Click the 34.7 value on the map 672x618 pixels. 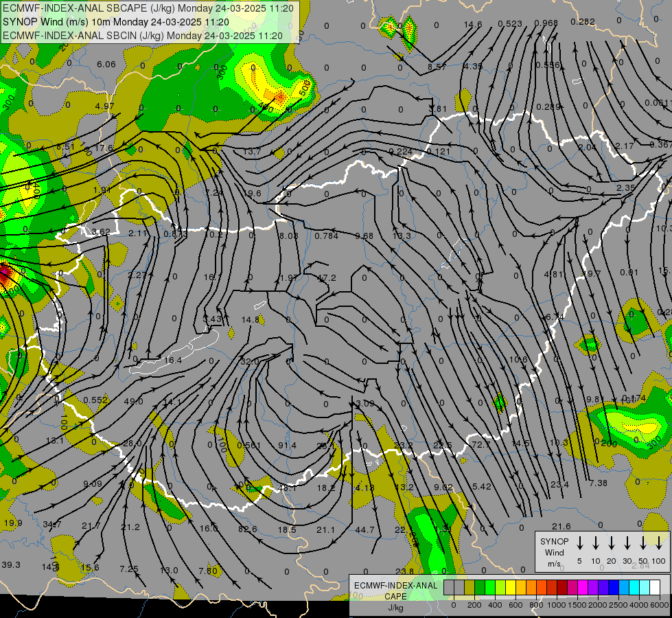pyautogui.click(x=52, y=524)
